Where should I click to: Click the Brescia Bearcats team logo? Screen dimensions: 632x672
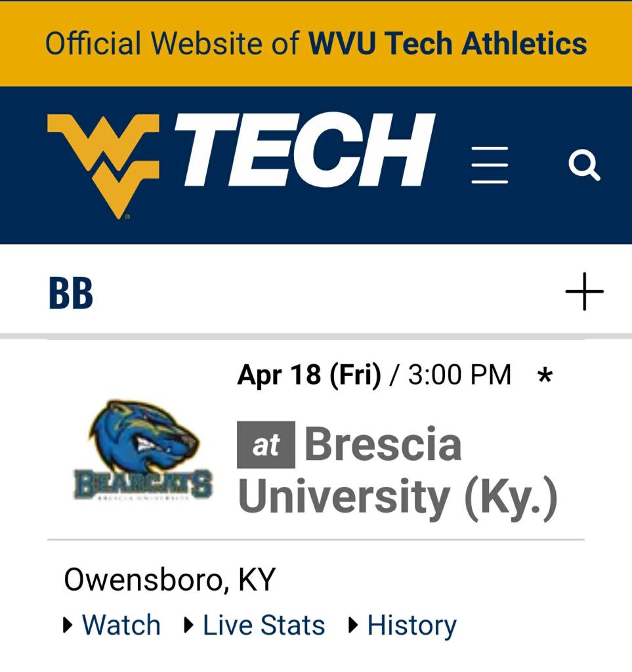pyautogui.click(x=142, y=451)
